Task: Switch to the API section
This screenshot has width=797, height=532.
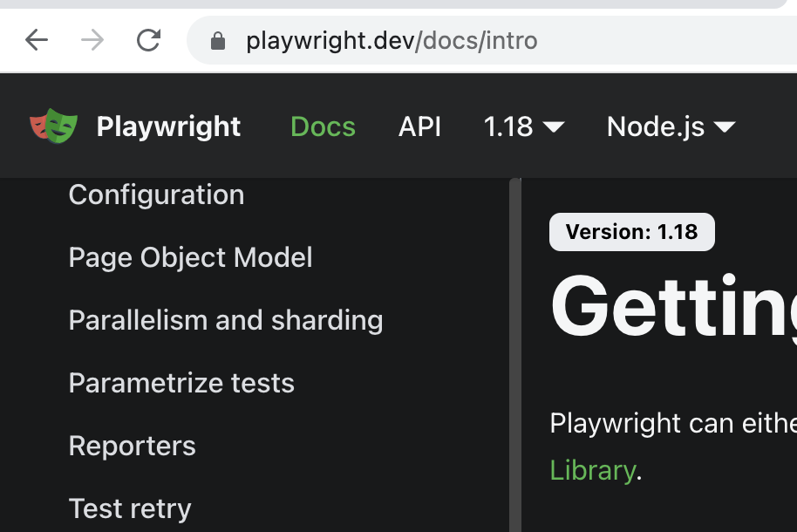Action: click(x=419, y=126)
